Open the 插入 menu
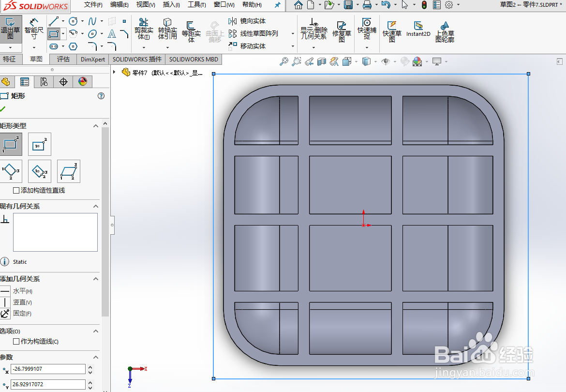This screenshot has width=566, height=392. click(x=172, y=5)
